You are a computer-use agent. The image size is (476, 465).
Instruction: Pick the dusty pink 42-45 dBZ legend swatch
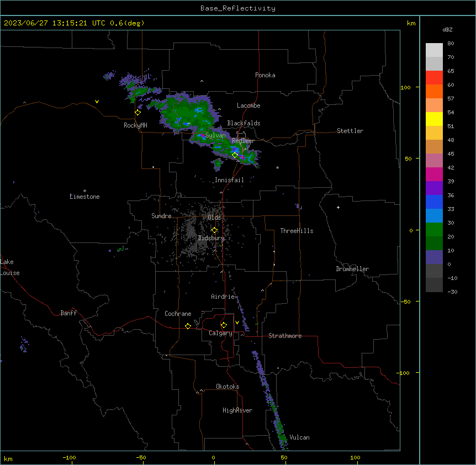tap(434, 161)
